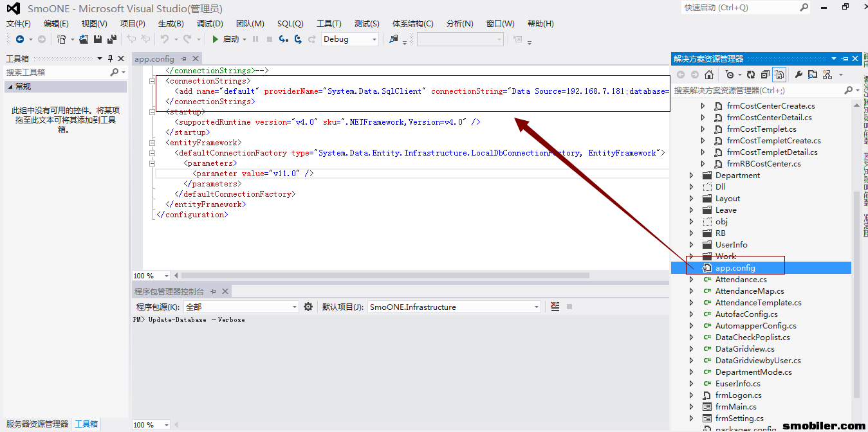Open the 生成(B) build menu
868x432 pixels.
(x=171, y=24)
